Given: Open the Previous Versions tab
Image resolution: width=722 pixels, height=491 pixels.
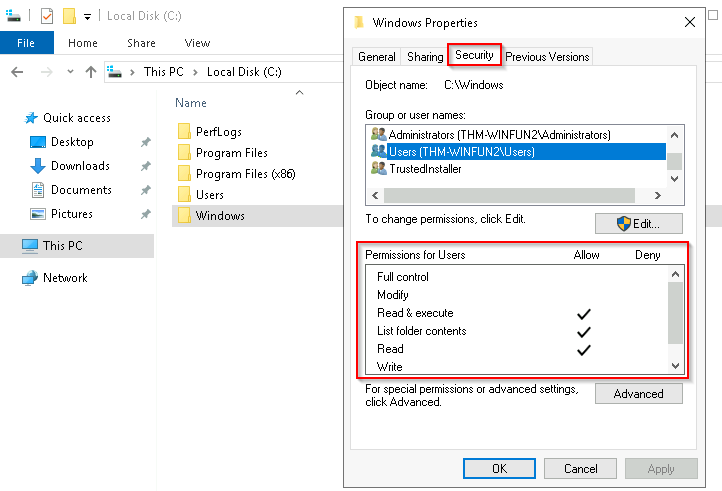Looking at the screenshot, I should pyautogui.click(x=547, y=57).
